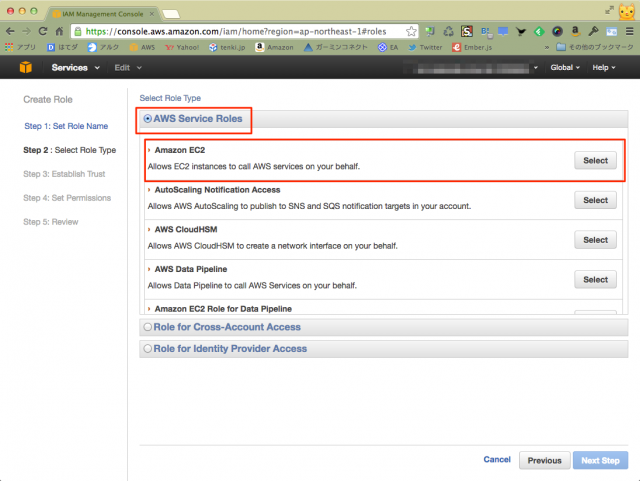Click Select for Amazon EC2
This screenshot has width=640, height=481.
[x=595, y=160]
